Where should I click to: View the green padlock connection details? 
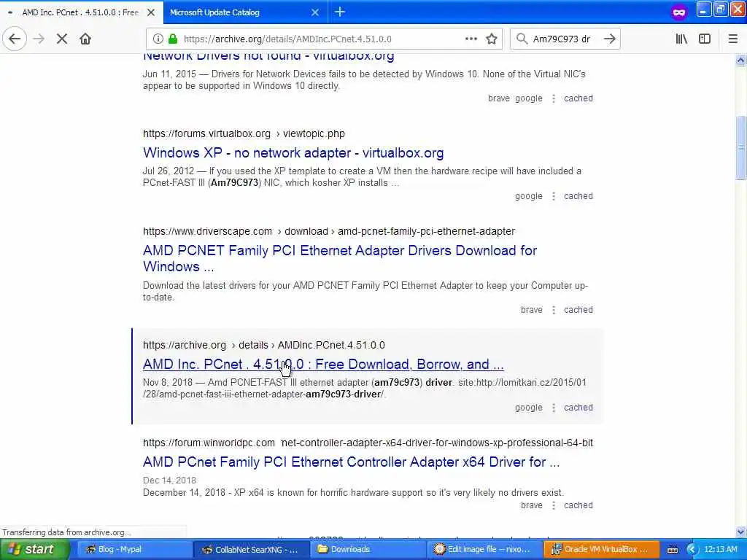[172, 39]
